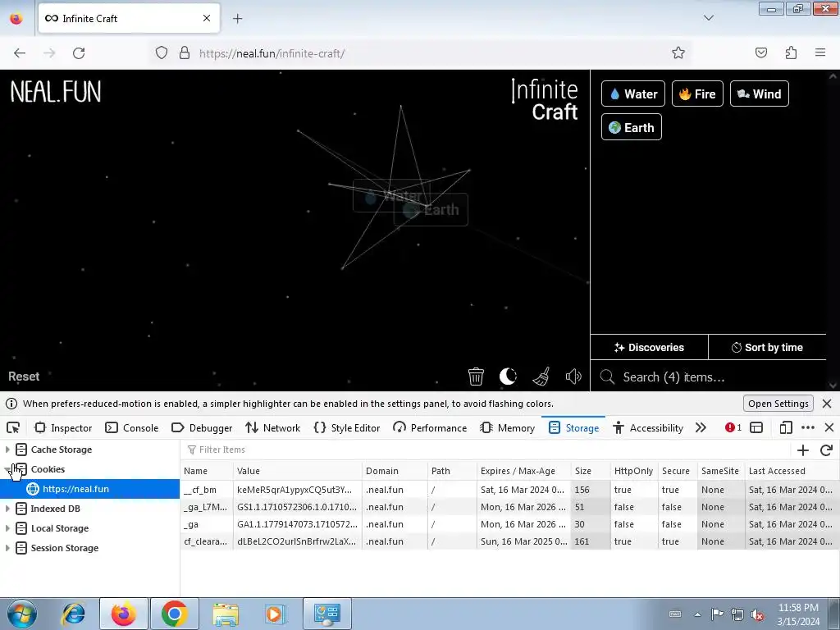Select the Fire element
The image size is (840, 630).
coord(697,94)
